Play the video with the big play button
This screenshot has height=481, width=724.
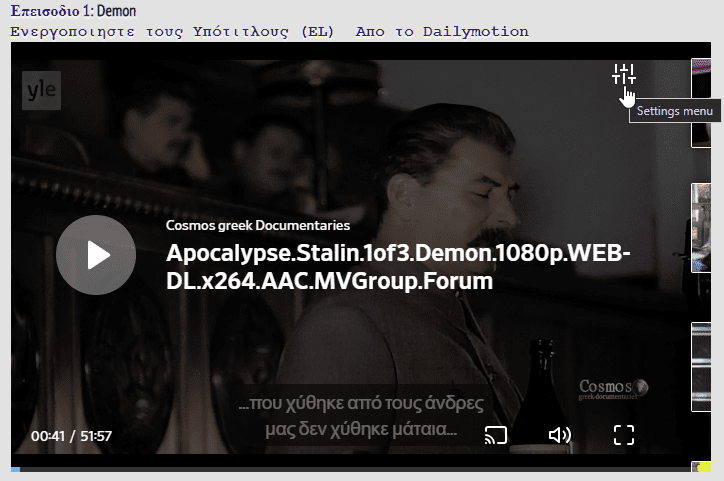coord(96,255)
